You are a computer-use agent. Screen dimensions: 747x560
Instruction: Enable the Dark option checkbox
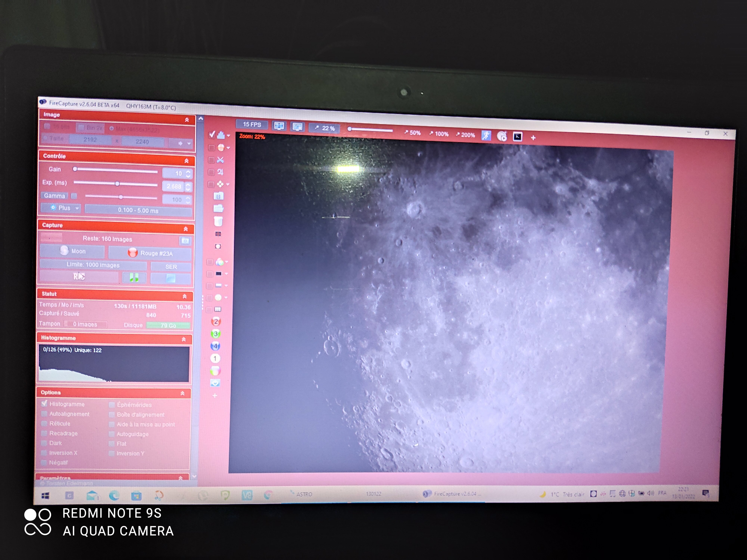[x=44, y=443]
